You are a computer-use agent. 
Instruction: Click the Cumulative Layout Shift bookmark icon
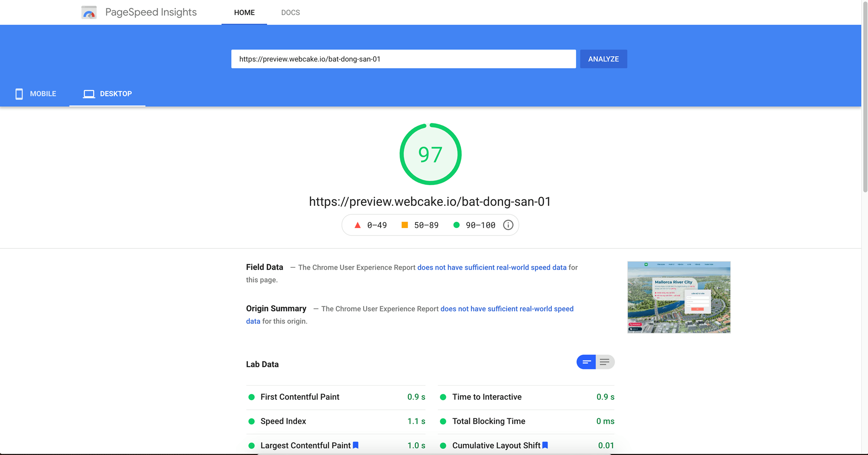pos(545,445)
